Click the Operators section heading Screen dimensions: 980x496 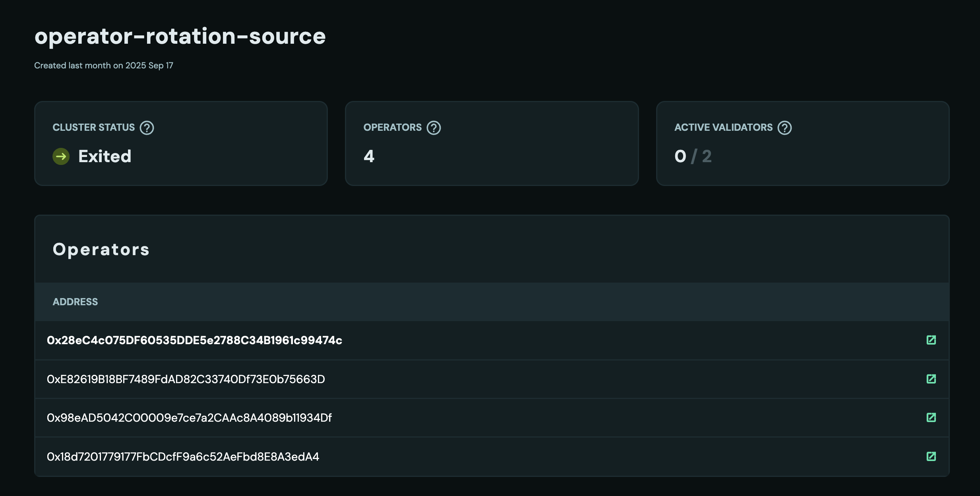[101, 249]
